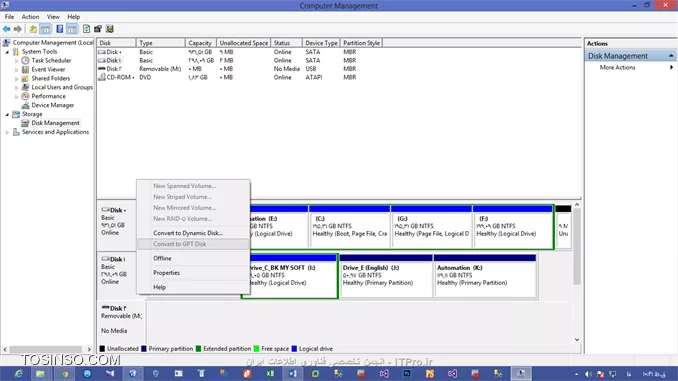The image size is (678, 381).
Task: Select Disk Management in tree
Action: tap(55, 123)
